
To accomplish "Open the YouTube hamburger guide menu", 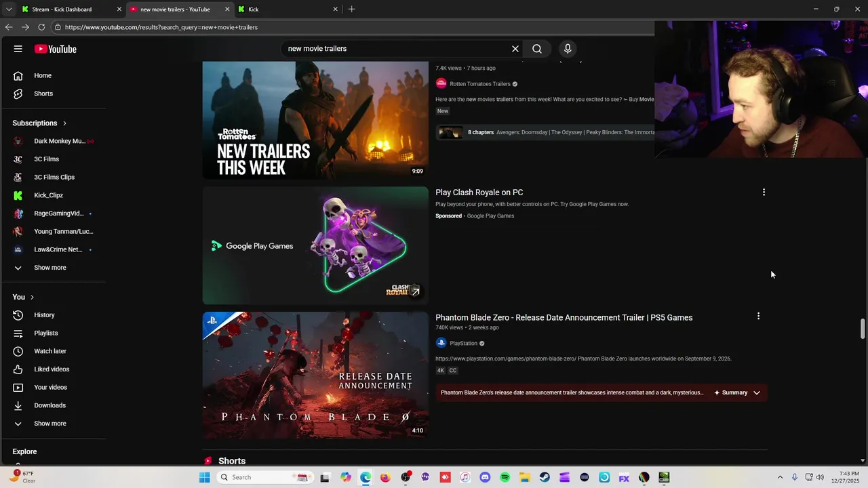I will 18,49.
